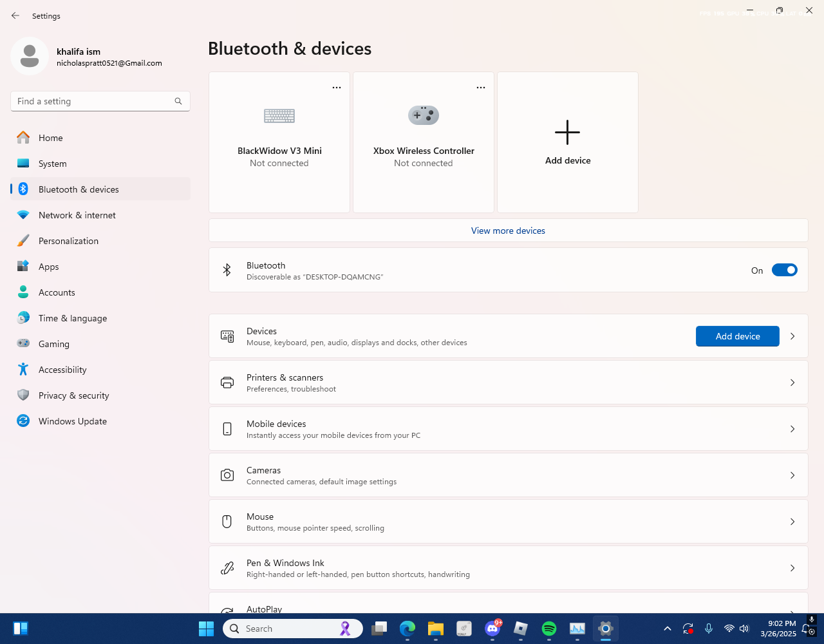Select Network & internet in the sidebar
Screen dimensions: 824x644
coord(100,215)
